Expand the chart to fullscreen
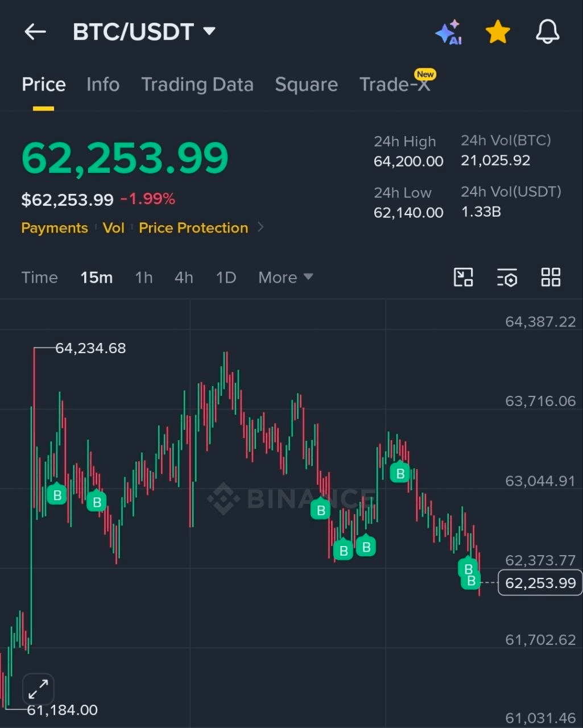Viewport: 583px width, 728px height. tap(38, 690)
